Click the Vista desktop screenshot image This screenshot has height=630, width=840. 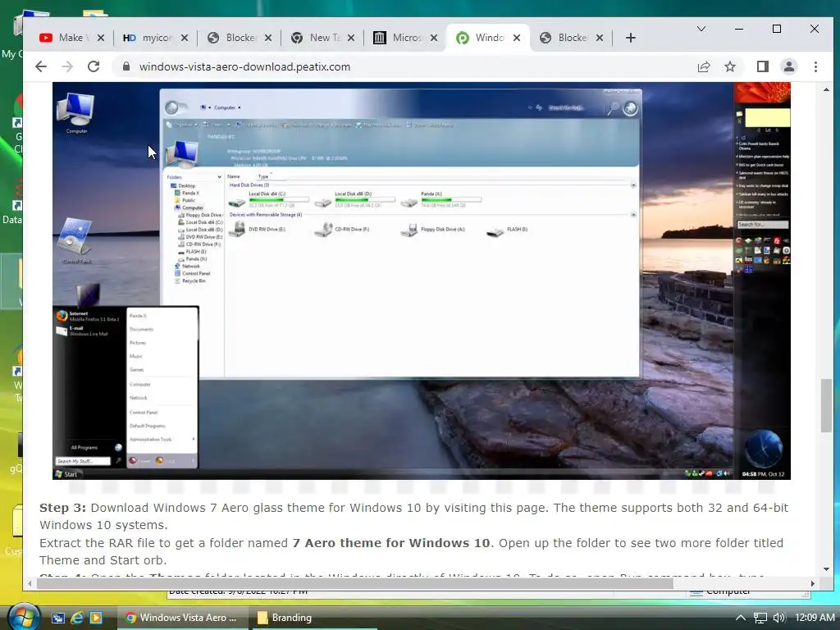422,281
